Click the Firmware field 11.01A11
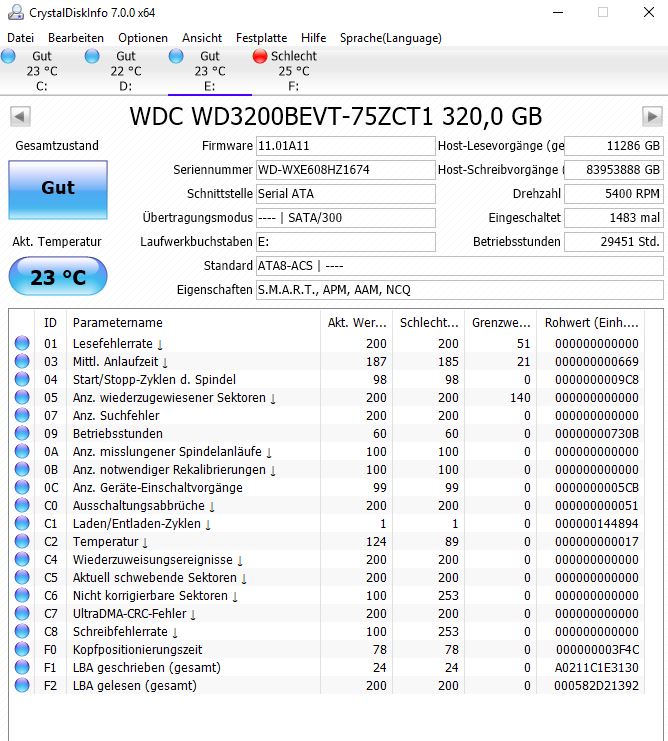 coord(345,146)
